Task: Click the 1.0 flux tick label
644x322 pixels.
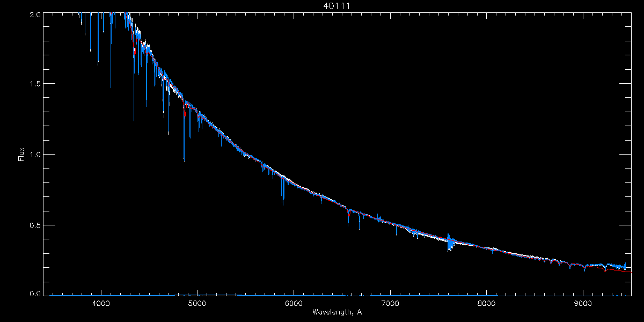Action: tap(35, 155)
